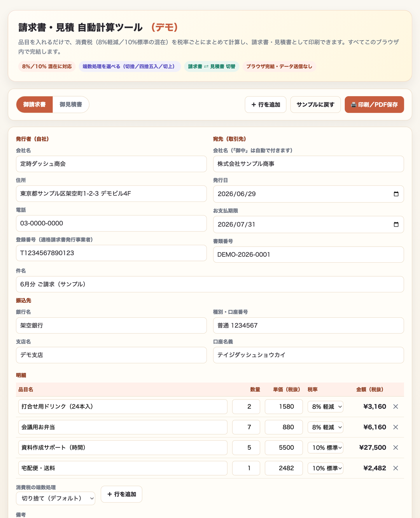Click the 書類番号 field DEMO-2026-0001
This screenshot has height=518, width=420.
(x=308, y=255)
